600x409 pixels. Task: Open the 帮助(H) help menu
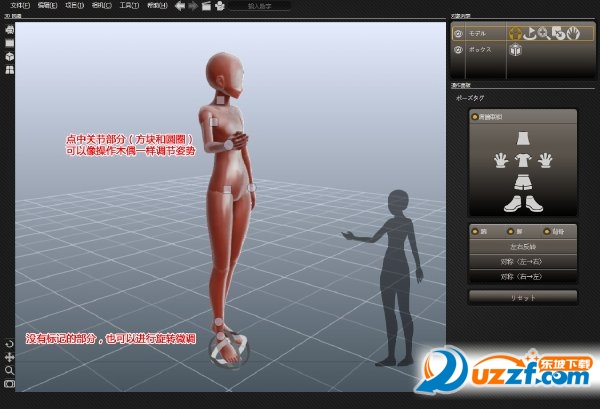157,5
